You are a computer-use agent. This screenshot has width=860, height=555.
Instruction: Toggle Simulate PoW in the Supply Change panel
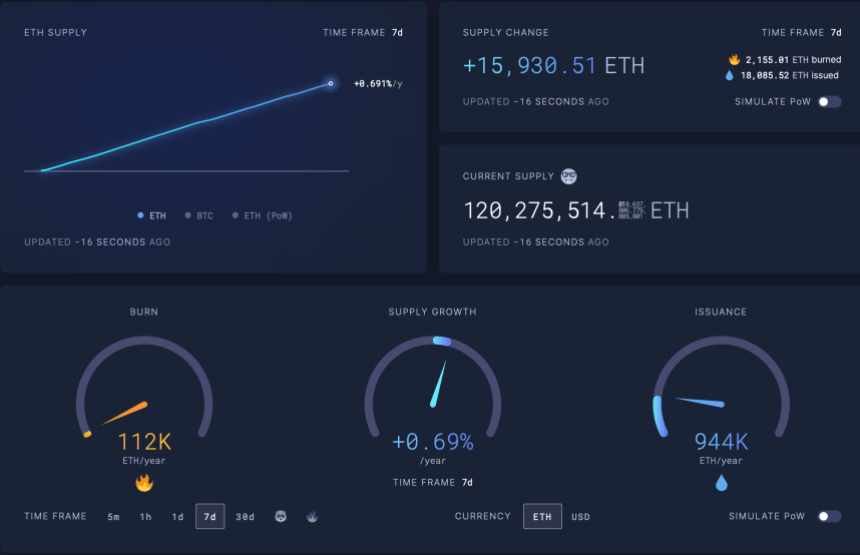(x=829, y=102)
